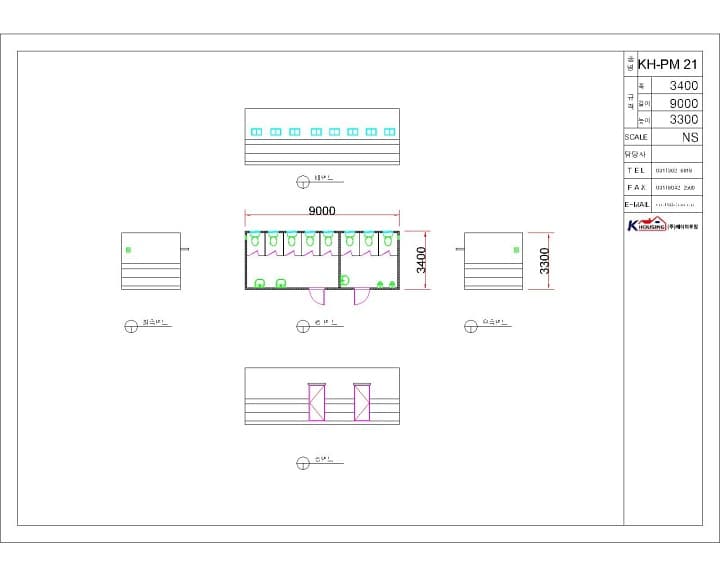
Task: Select the left magenta door in front elevation
Action: coord(316,402)
